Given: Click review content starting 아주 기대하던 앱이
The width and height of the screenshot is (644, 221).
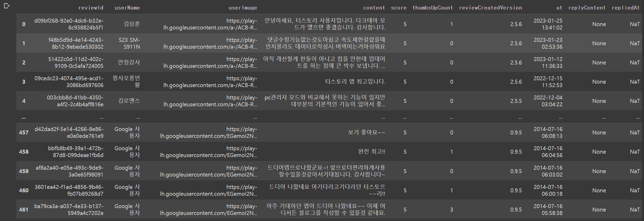Looking at the screenshot, I should pos(326,209).
